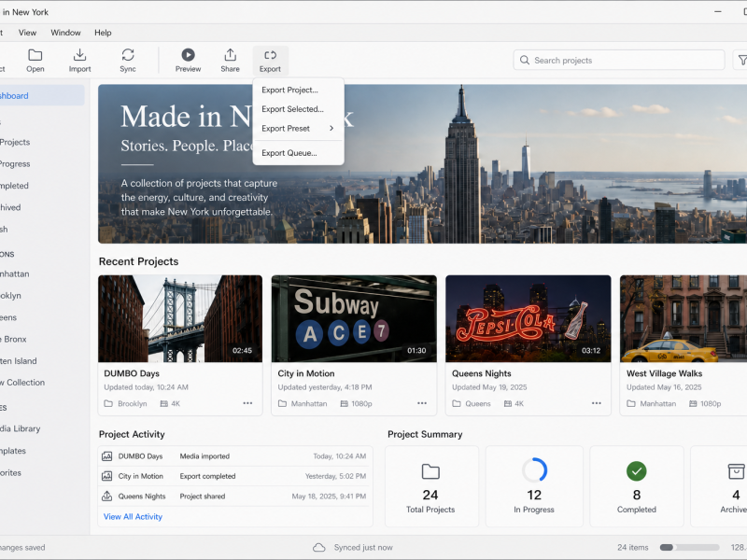Open the West Village Walks taxi thumbnail
The image size is (747, 560).
coord(684,318)
